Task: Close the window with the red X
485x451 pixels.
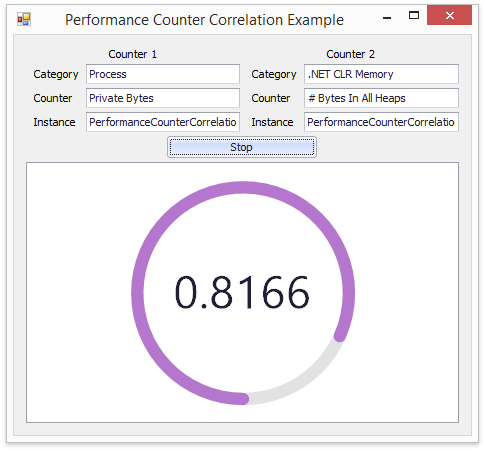Action: pyautogui.click(x=449, y=15)
